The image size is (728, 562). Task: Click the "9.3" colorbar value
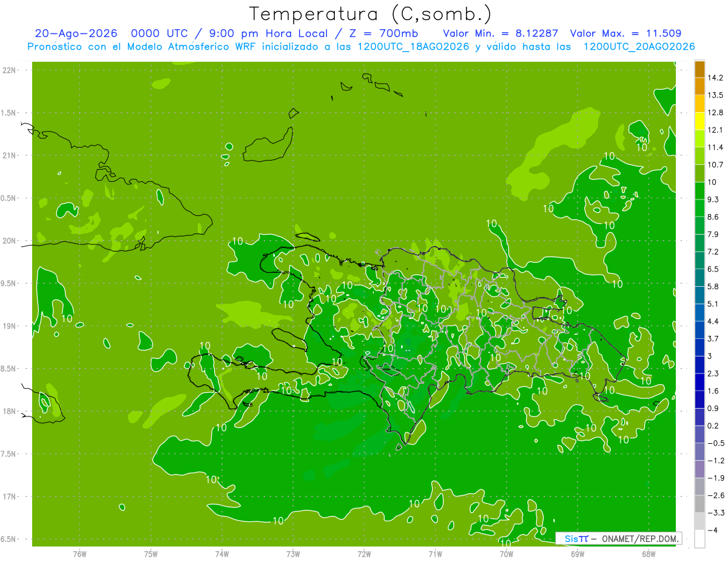click(713, 199)
